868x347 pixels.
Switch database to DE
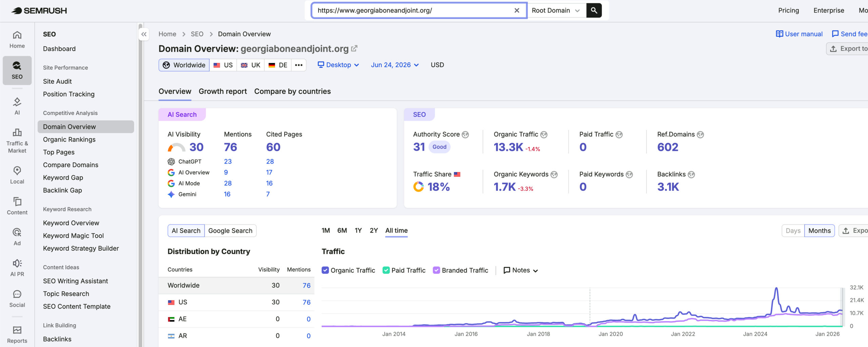(278, 65)
